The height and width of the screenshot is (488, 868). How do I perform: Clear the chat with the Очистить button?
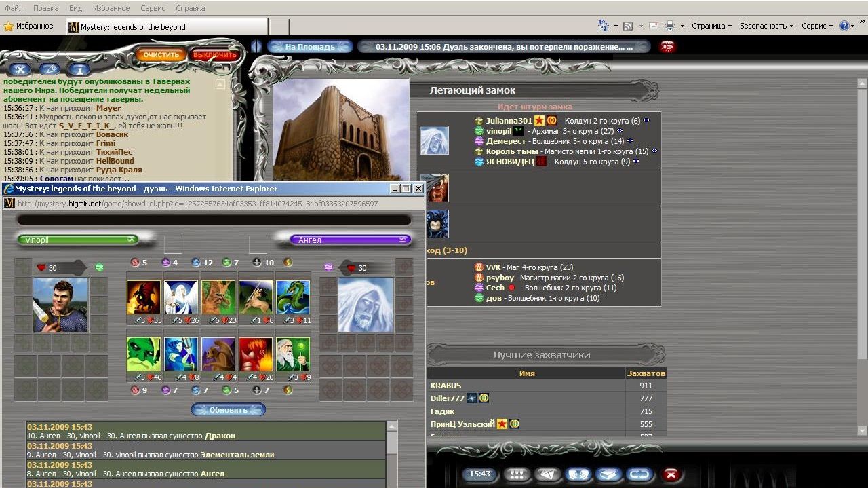click(161, 55)
